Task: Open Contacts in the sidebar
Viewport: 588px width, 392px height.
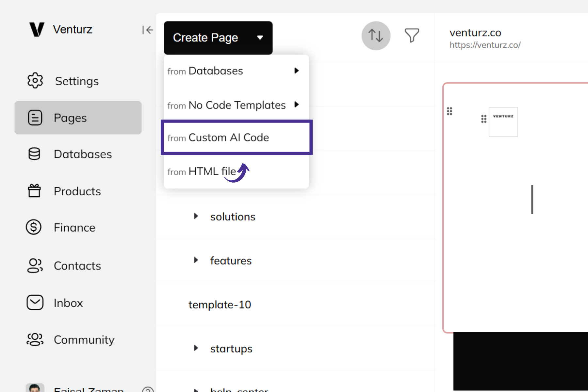Action: click(78, 266)
